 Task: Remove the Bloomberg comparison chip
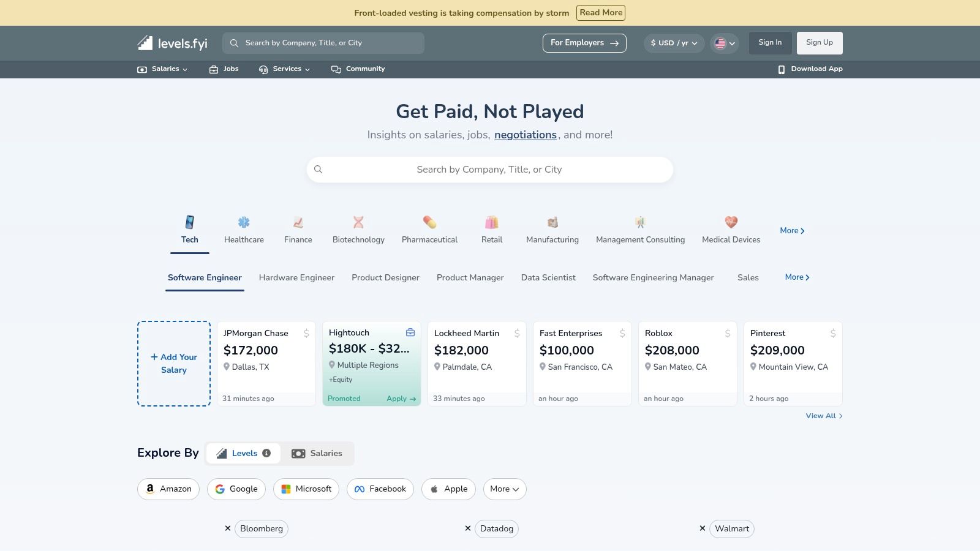(228, 528)
